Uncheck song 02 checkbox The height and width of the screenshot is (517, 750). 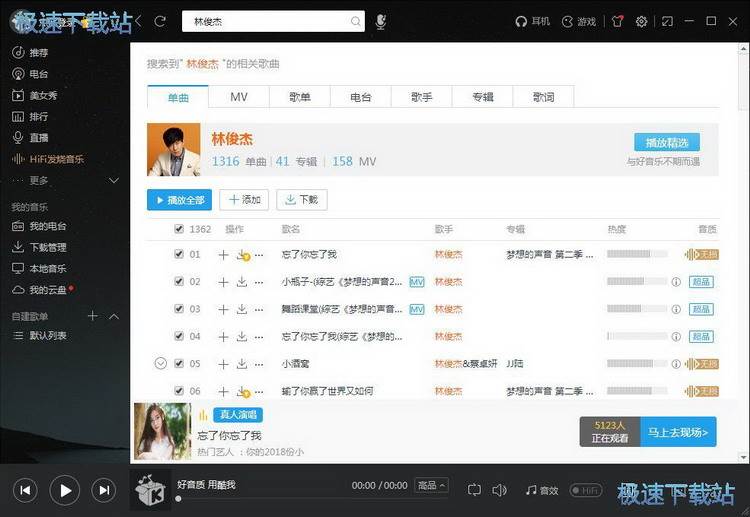179,281
